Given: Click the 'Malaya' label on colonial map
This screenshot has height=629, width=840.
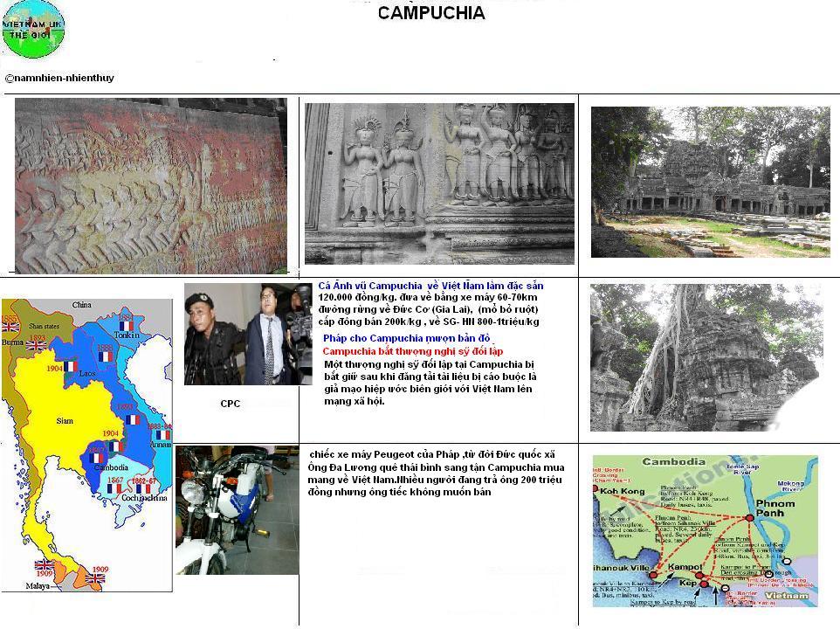Looking at the screenshot, I should (38, 585).
